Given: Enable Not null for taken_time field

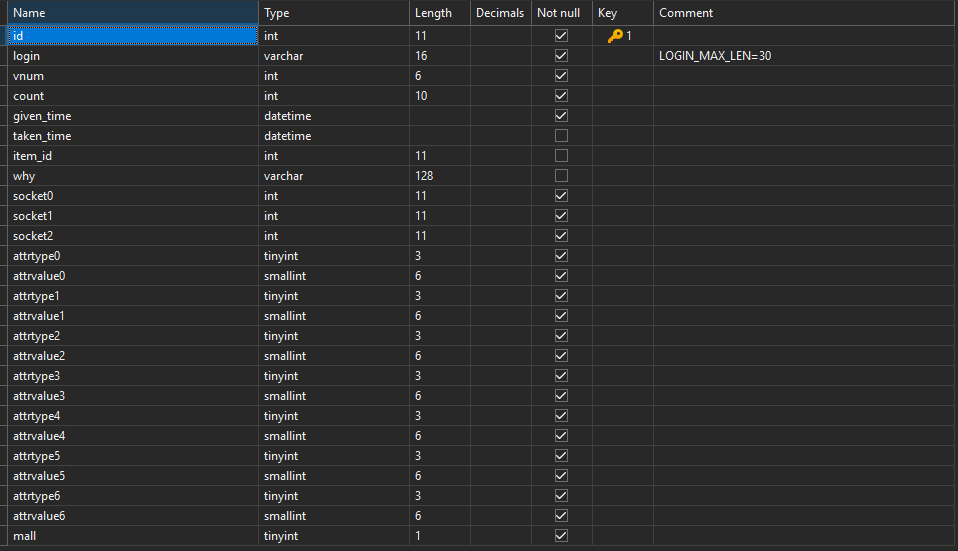Looking at the screenshot, I should 561,136.
